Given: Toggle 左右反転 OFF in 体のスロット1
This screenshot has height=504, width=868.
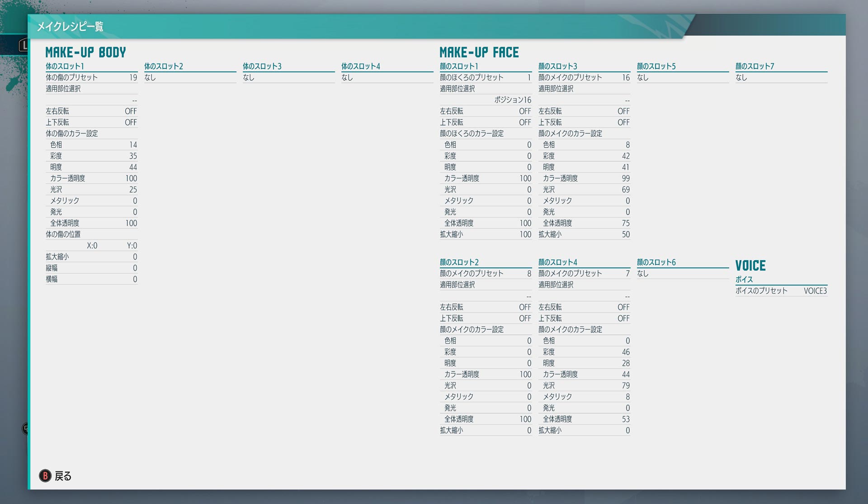Looking at the screenshot, I should [130, 111].
